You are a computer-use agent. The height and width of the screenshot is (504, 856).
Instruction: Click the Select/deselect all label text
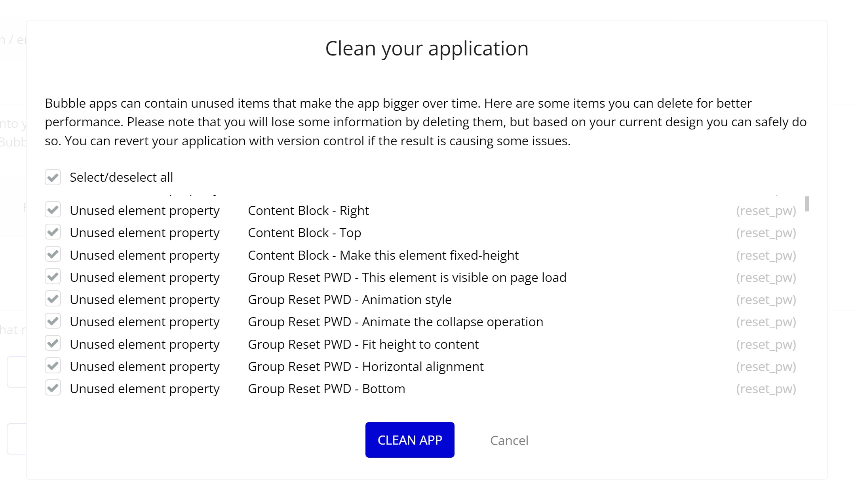click(121, 177)
